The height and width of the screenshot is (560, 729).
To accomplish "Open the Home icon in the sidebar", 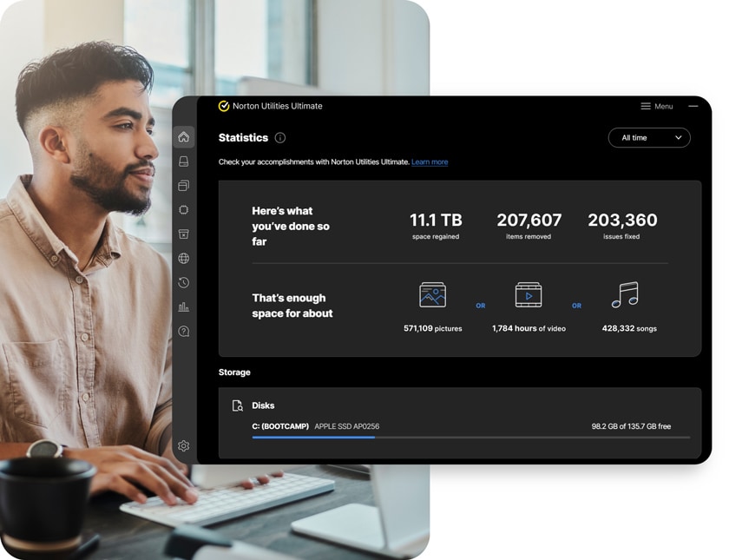I will [x=183, y=137].
